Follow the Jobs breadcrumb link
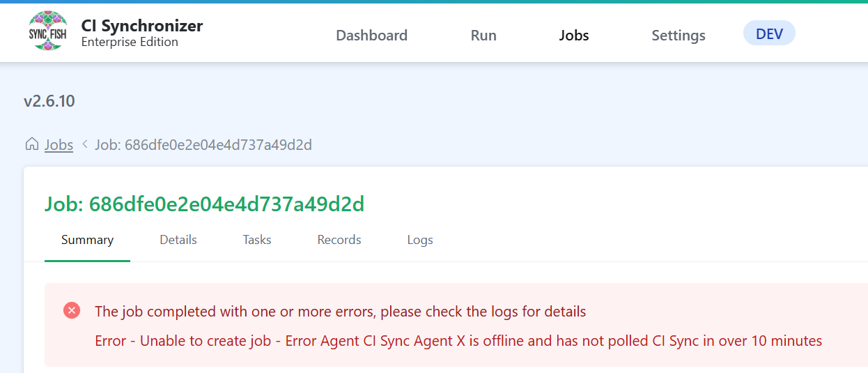Image resolution: width=868 pixels, height=373 pixels. pos(59,145)
